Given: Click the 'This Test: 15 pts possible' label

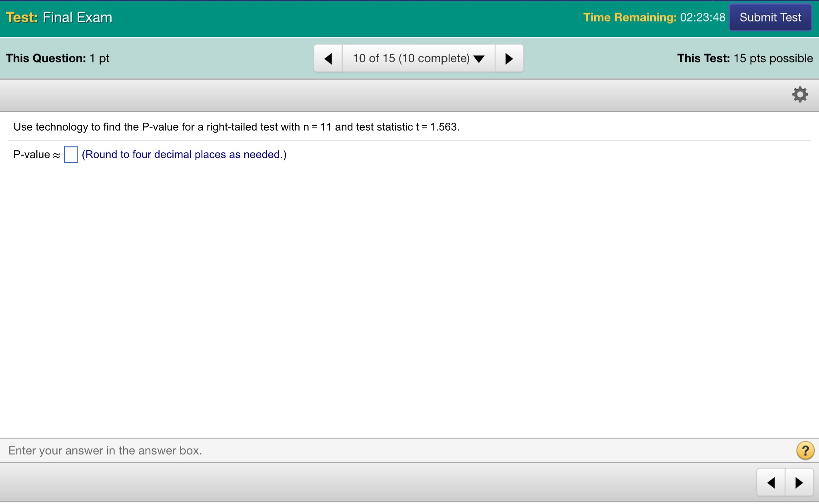Looking at the screenshot, I should click(745, 58).
